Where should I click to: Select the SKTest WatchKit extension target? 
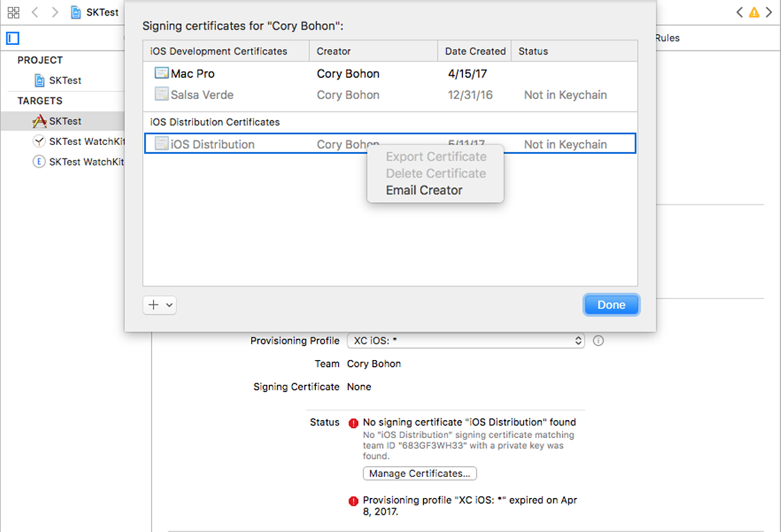pyautogui.click(x=86, y=162)
